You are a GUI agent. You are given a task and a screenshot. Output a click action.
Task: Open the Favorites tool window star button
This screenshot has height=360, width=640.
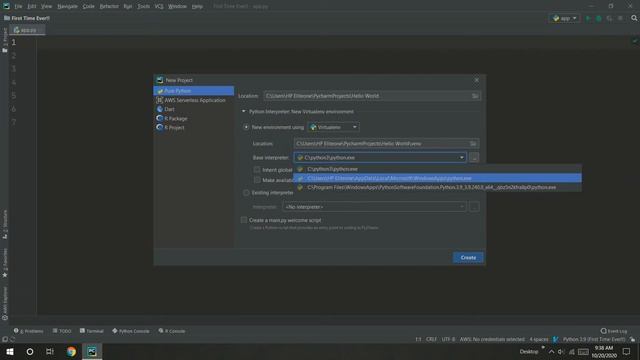[x=5, y=263]
